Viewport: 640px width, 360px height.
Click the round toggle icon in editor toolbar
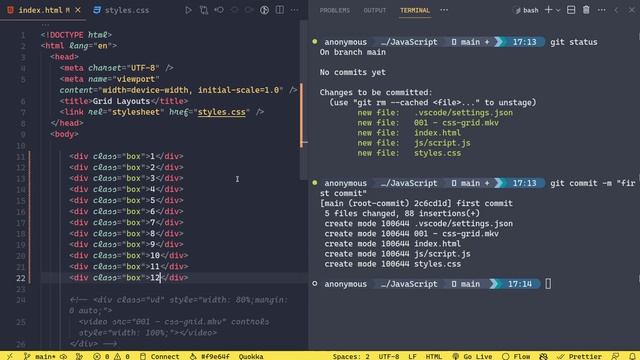[264, 10]
